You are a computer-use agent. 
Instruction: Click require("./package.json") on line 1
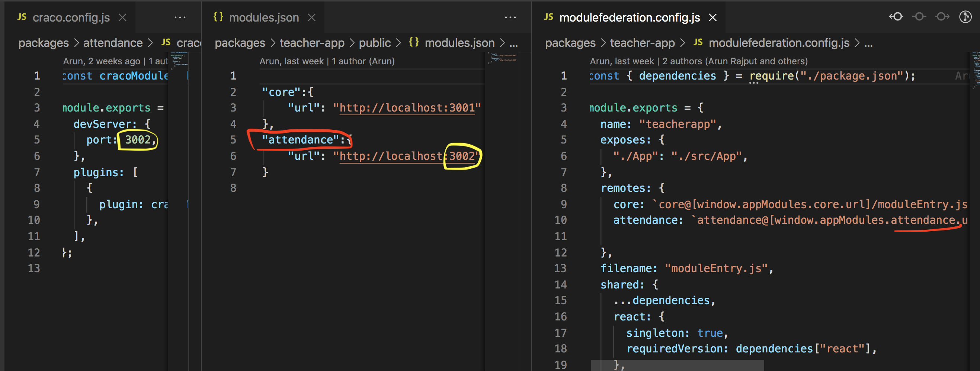[832, 76]
